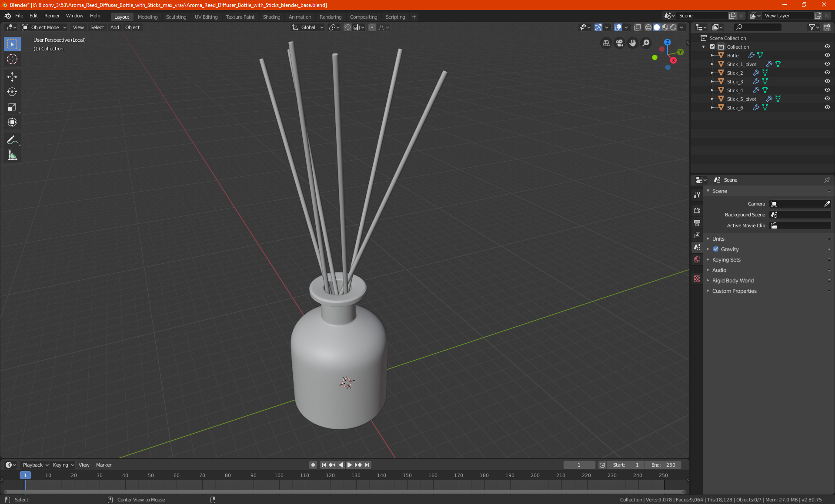Viewport: 835px width, 504px height.
Task: Open the viewport Add menu
Action: (x=114, y=27)
